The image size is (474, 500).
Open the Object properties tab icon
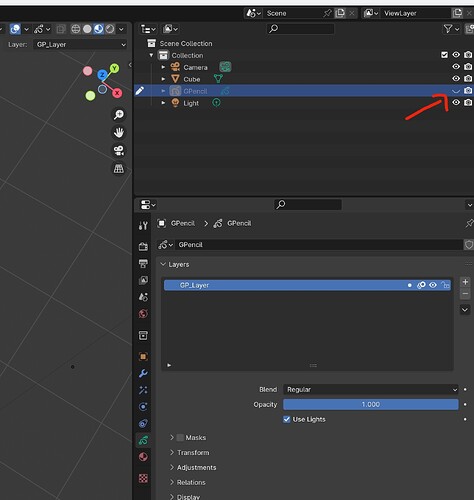click(x=143, y=357)
